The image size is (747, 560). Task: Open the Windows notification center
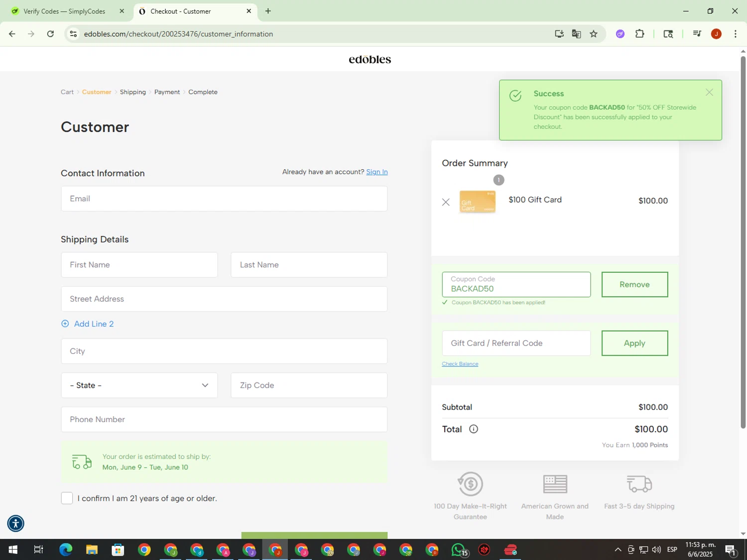coord(731,550)
